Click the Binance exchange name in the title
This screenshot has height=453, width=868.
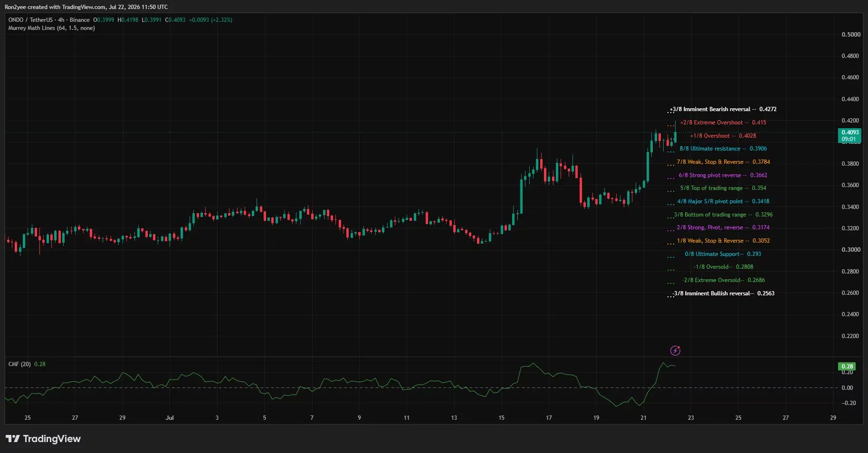(x=80, y=20)
